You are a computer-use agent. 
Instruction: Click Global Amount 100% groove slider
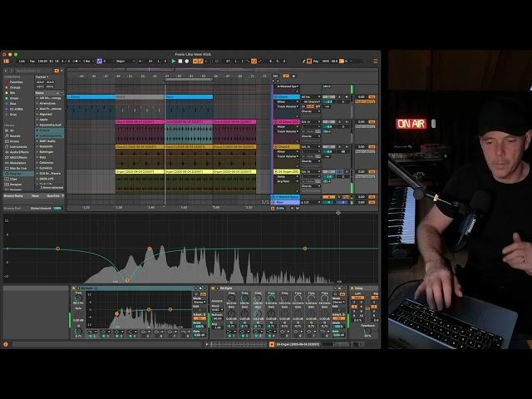57,208
